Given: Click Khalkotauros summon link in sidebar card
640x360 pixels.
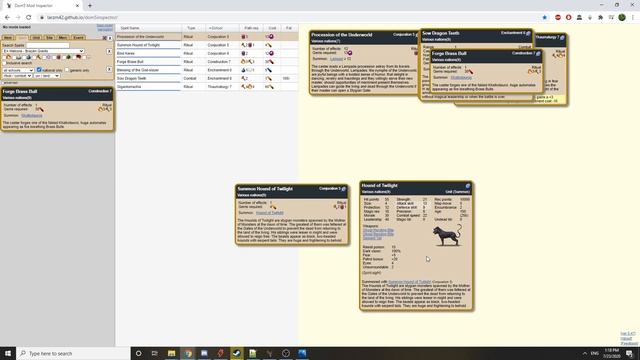Looking at the screenshot, I should coord(32,116).
